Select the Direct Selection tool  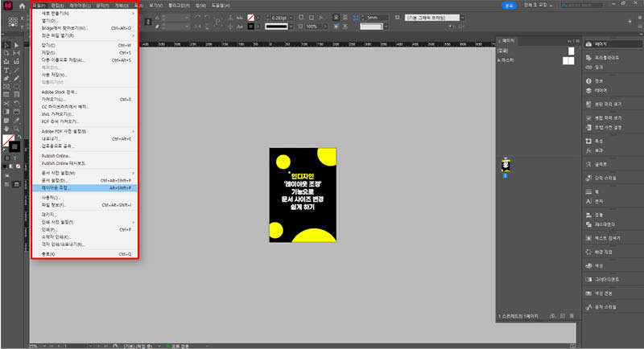16,45
